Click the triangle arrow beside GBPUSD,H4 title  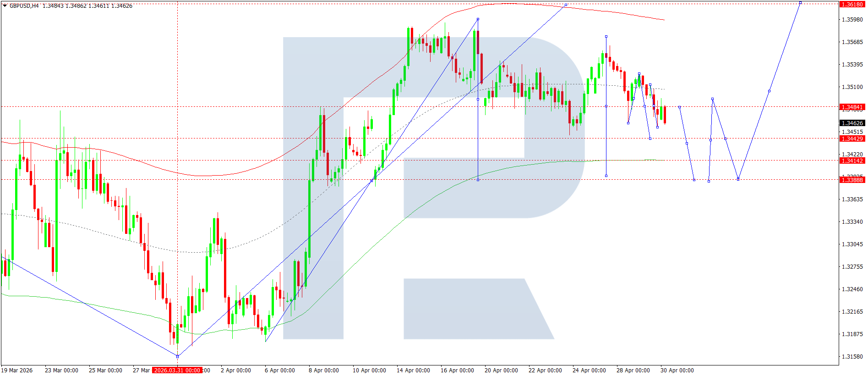pyautogui.click(x=5, y=6)
